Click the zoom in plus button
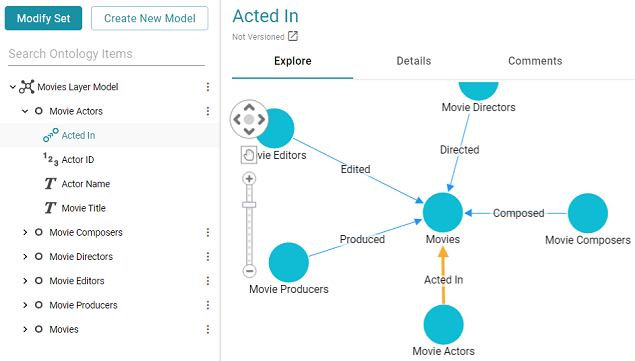Screen dimensions: 635x361 click(x=249, y=179)
